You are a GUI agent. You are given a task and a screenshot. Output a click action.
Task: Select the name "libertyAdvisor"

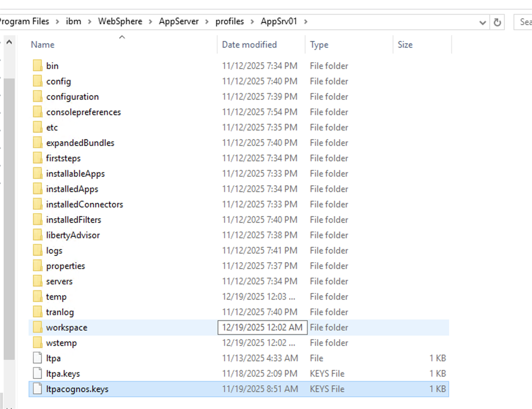coord(73,235)
